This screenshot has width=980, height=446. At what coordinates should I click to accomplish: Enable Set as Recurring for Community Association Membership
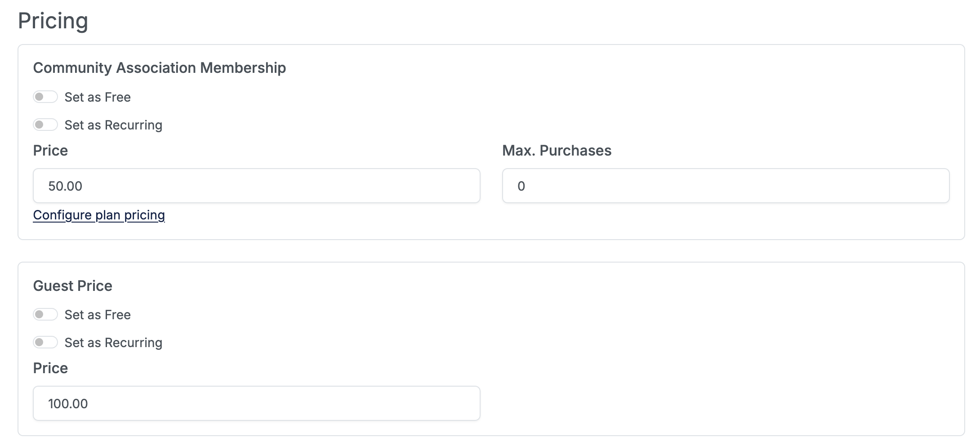point(45,125)
